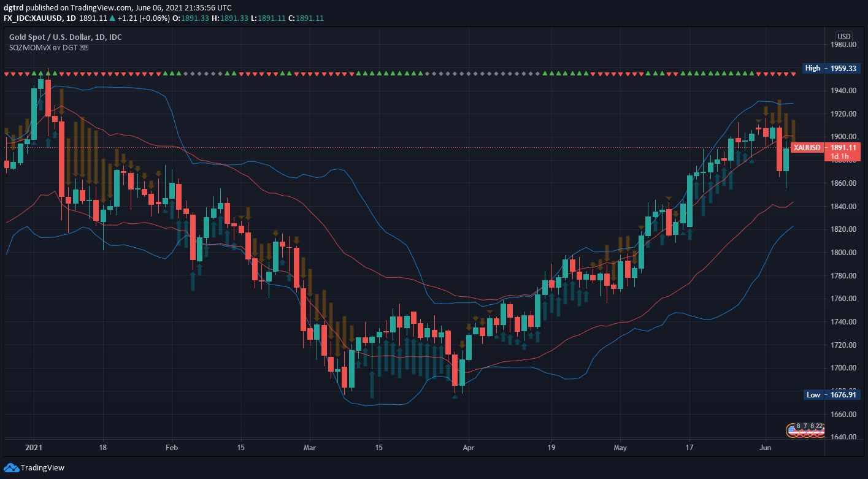Click the High 1959.33 price label
The width and height of the screenshot is (868, 479).
click(831, 68)
